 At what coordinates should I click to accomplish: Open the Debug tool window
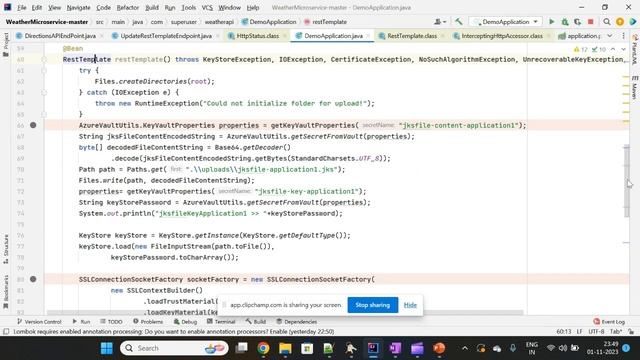click(x=185, y=322)
